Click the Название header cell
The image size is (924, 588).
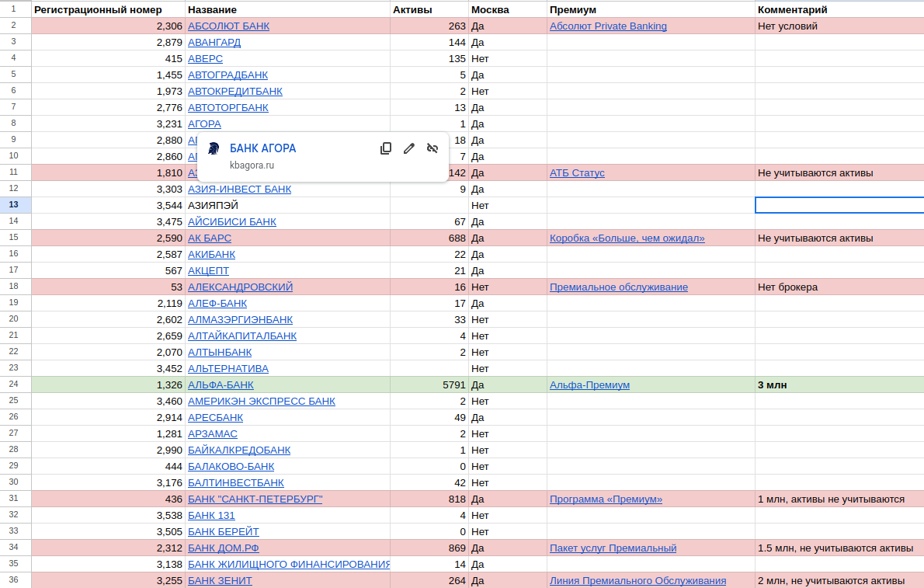point(287,9)
